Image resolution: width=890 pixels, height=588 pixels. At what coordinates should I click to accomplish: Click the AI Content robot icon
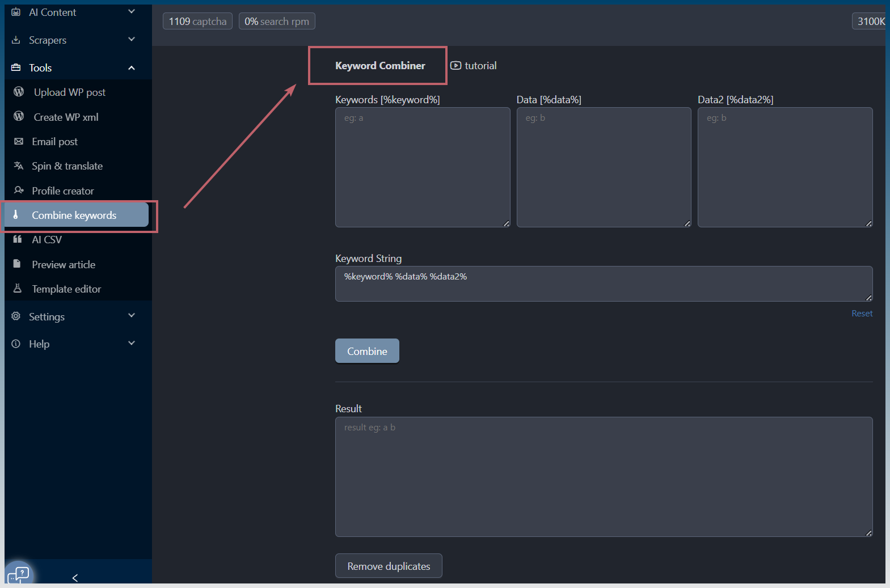16,12
